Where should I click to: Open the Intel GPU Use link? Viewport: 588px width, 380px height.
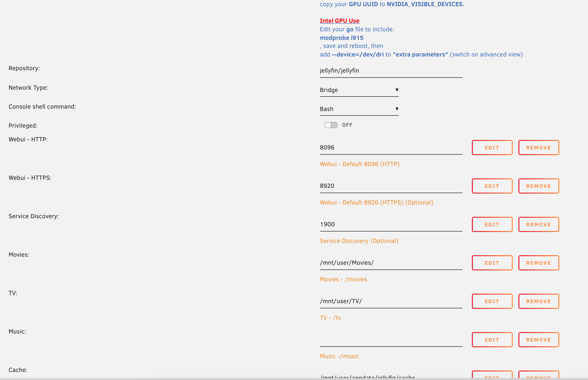point(339,20)
